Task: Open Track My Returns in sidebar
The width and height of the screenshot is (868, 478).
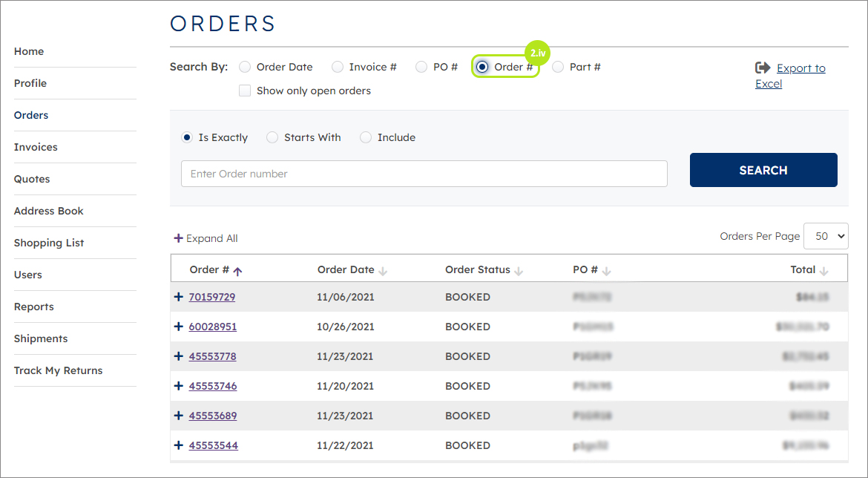Action: tap(58, 370)
